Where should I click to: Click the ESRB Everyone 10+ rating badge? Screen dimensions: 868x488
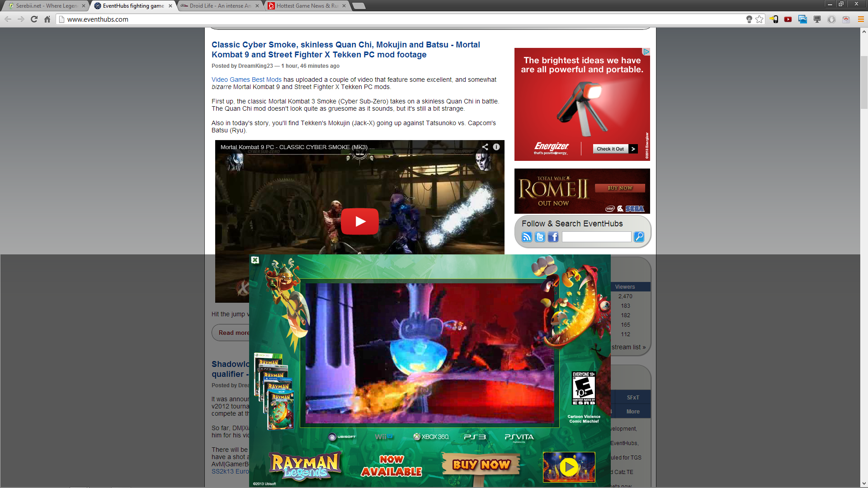[584, 388]
